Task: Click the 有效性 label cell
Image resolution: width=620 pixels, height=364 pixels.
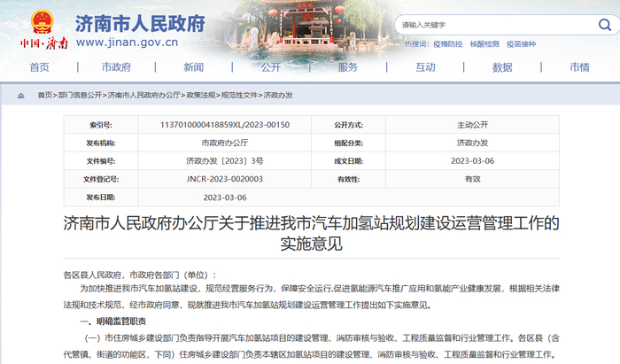Action: tap(348, 179)
